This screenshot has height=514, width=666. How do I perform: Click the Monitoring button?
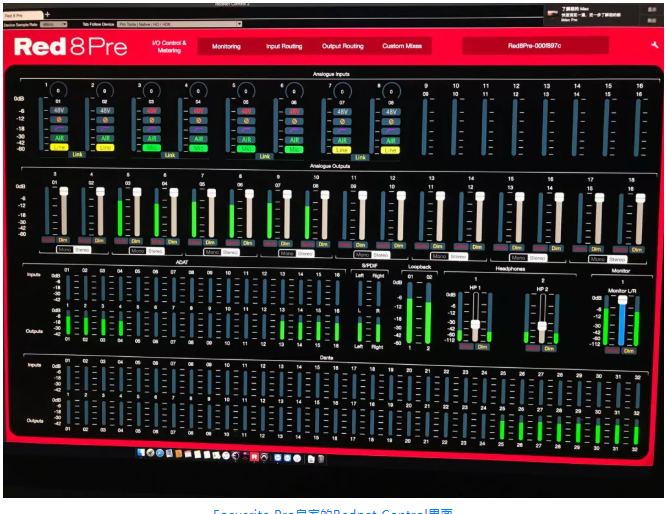(x=226, y=46)
